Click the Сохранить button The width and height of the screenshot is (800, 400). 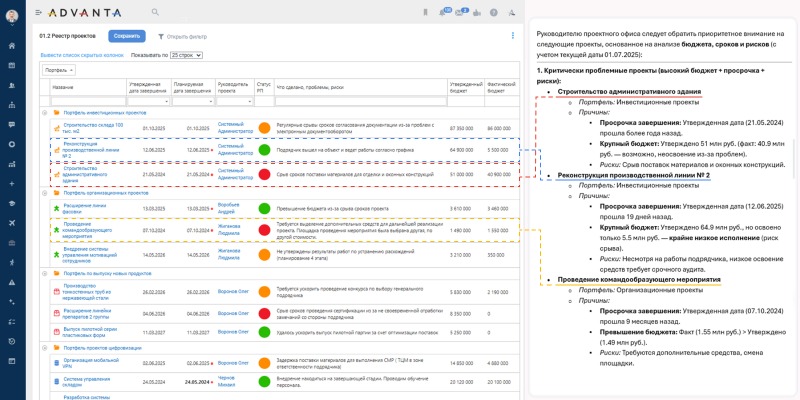pyautogui.click(x=126, y=36)
